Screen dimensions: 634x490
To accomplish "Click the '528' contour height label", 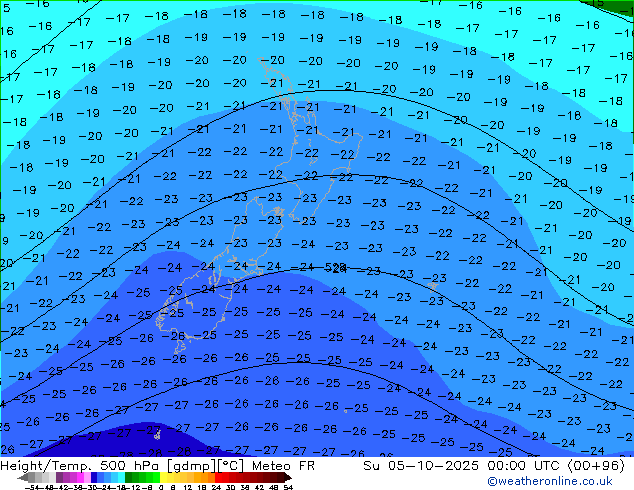I will (336, 267).
